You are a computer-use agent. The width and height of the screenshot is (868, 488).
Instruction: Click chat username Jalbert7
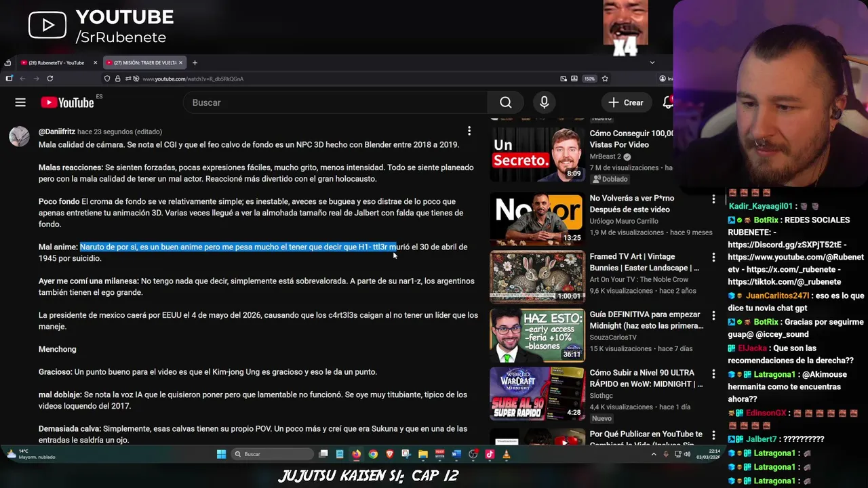pos(760,439)
